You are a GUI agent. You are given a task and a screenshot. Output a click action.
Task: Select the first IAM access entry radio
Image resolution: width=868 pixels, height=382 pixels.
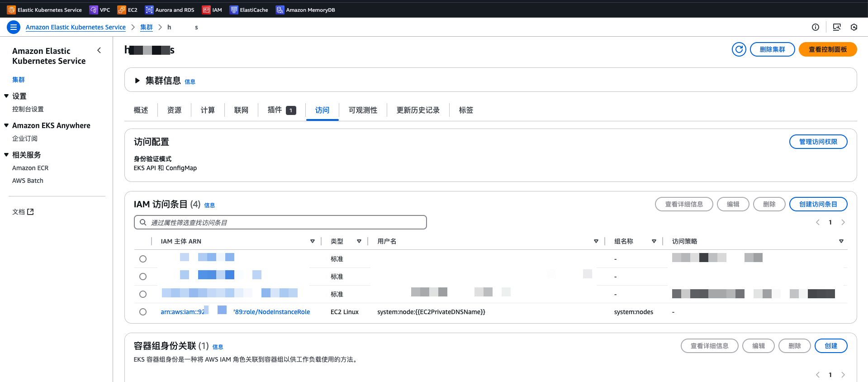tap(143, 259)
